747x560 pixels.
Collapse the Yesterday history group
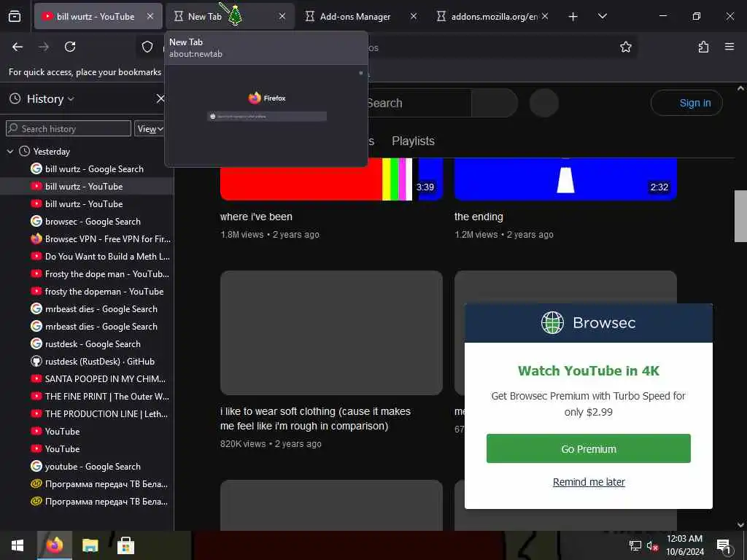pos(10,152)
